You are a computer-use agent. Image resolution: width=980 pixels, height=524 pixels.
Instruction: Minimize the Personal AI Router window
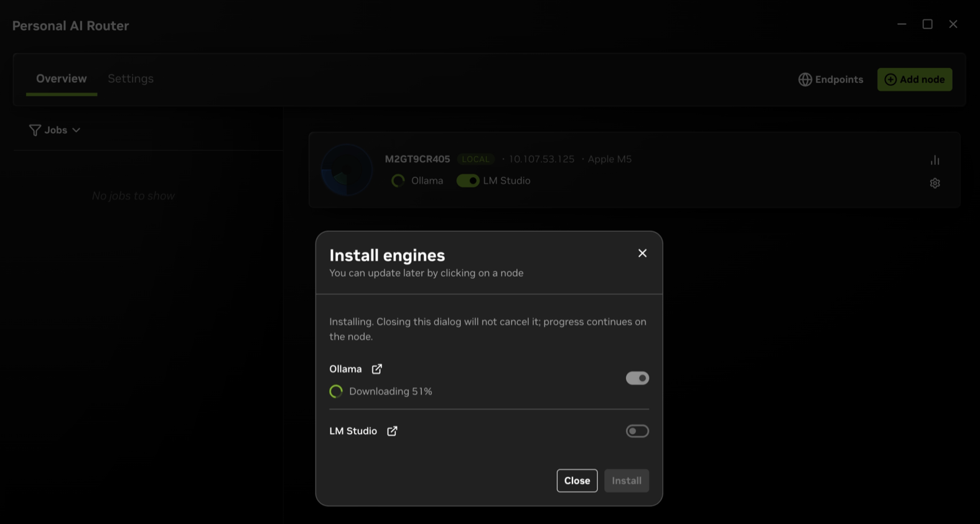(x=902, y=24)
